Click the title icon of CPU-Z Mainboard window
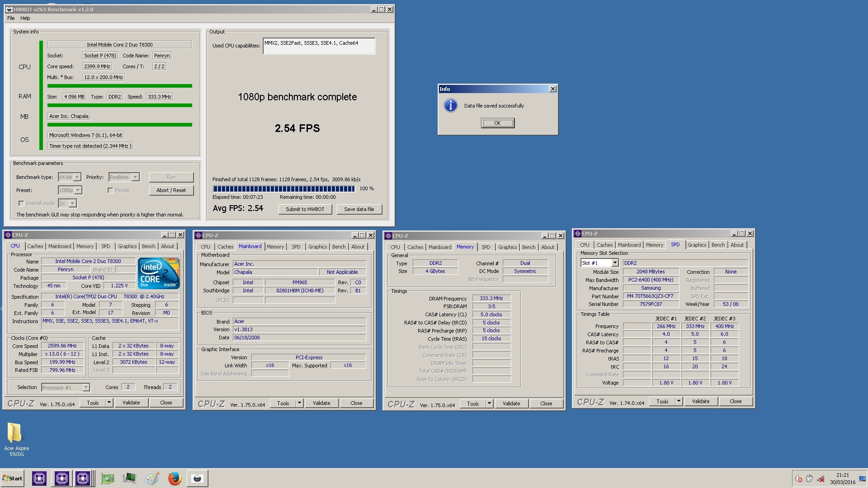 [x=198, y=235]
